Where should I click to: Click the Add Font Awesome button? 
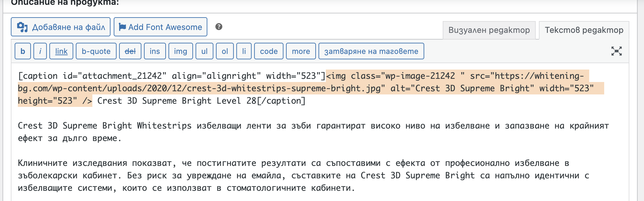pos(161,27)
